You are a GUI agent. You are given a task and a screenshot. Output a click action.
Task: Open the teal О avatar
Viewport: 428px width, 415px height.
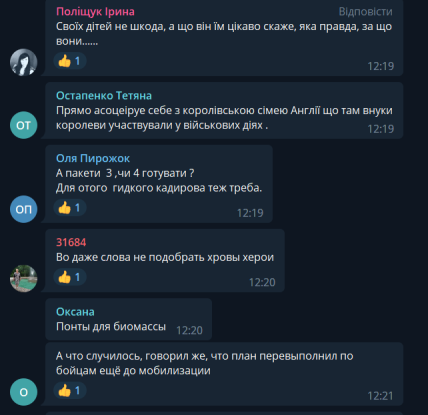[x=23, y=392]
